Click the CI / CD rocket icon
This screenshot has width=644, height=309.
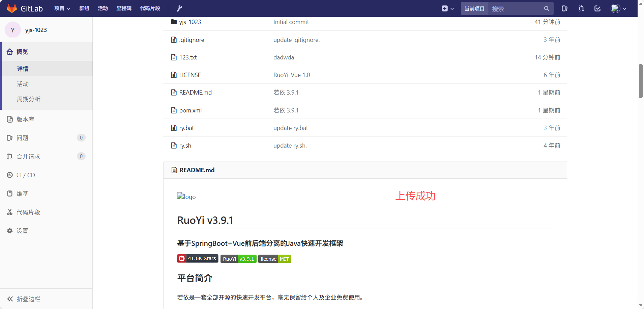coord(10,175)
